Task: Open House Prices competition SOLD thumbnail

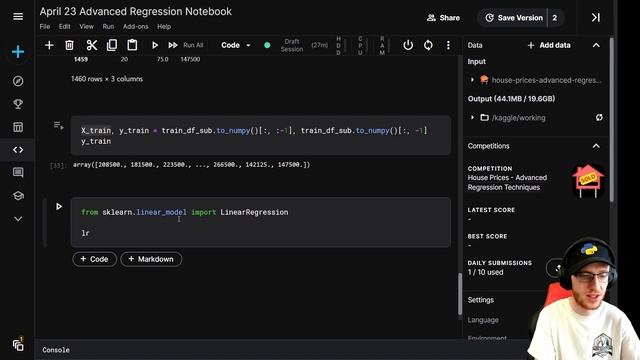Action: pyautogui.click(x=588, y=181)
